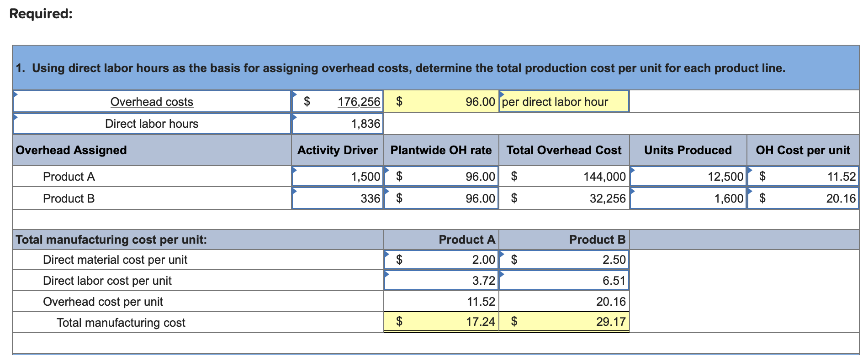The height and width of the screenshot is (355, 868).
Task: Select the 'Direct labor hours' label cell
Action: 152,124
